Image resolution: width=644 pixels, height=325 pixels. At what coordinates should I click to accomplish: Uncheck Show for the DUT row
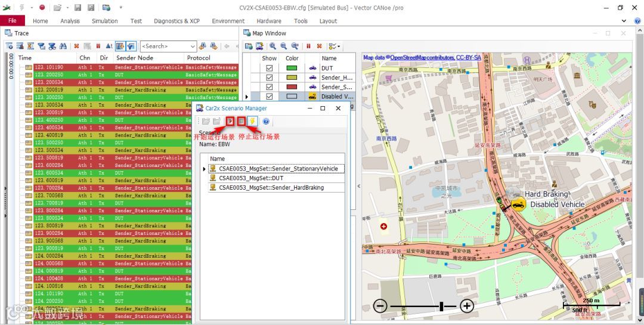pos(269,68)
